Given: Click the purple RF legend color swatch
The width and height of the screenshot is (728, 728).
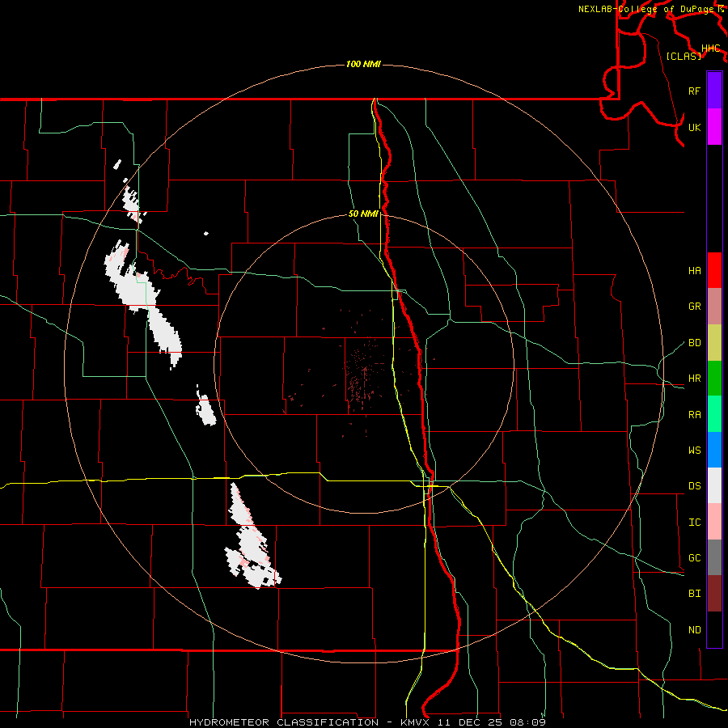Looking at the screenshot, I should click(x=714, y=91).
